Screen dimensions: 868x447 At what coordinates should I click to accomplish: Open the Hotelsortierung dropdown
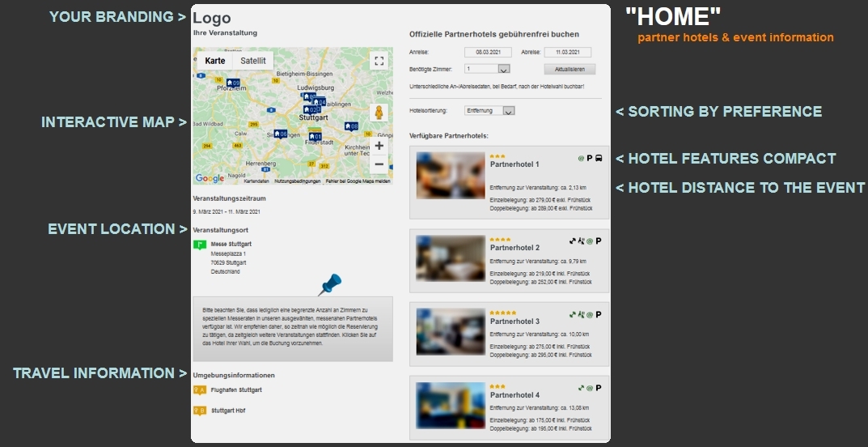pos(490,111)
